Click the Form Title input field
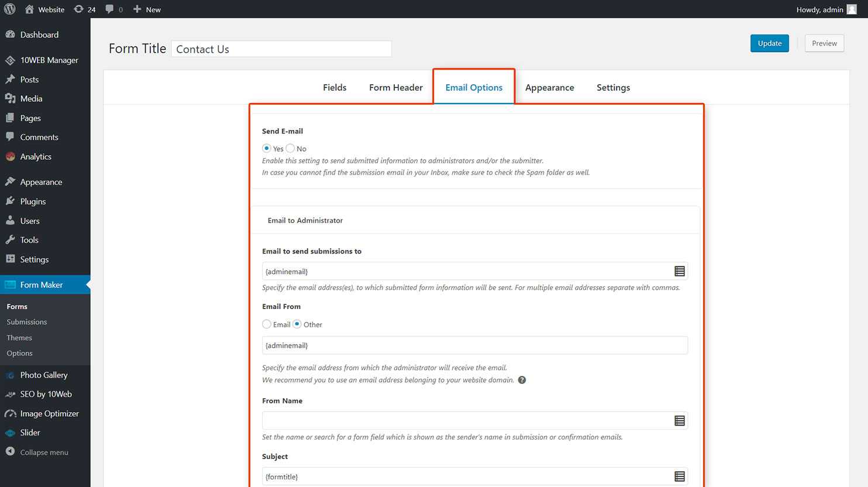868x487 pixels. 281,49
